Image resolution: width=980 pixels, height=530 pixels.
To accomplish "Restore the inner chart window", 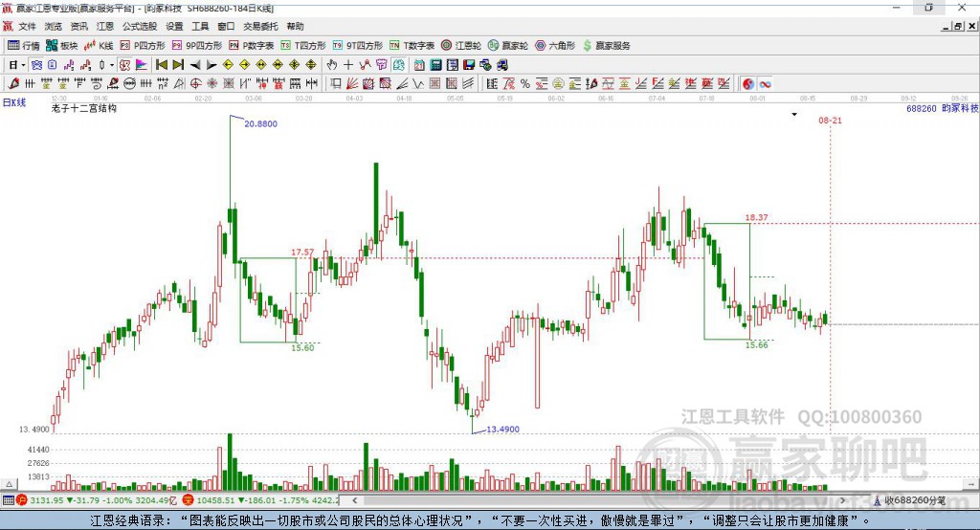I will coord(958,26).
